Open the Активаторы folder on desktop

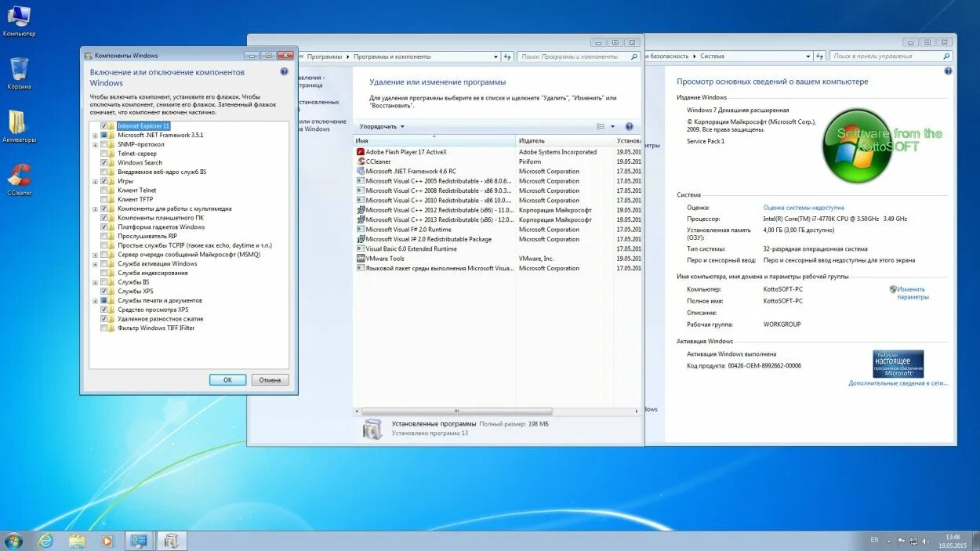19,126
